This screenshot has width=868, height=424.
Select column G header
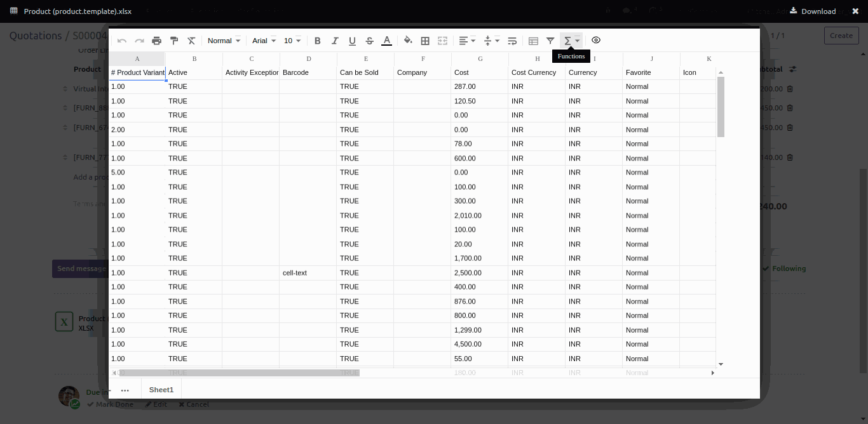[x=480, y=58]
